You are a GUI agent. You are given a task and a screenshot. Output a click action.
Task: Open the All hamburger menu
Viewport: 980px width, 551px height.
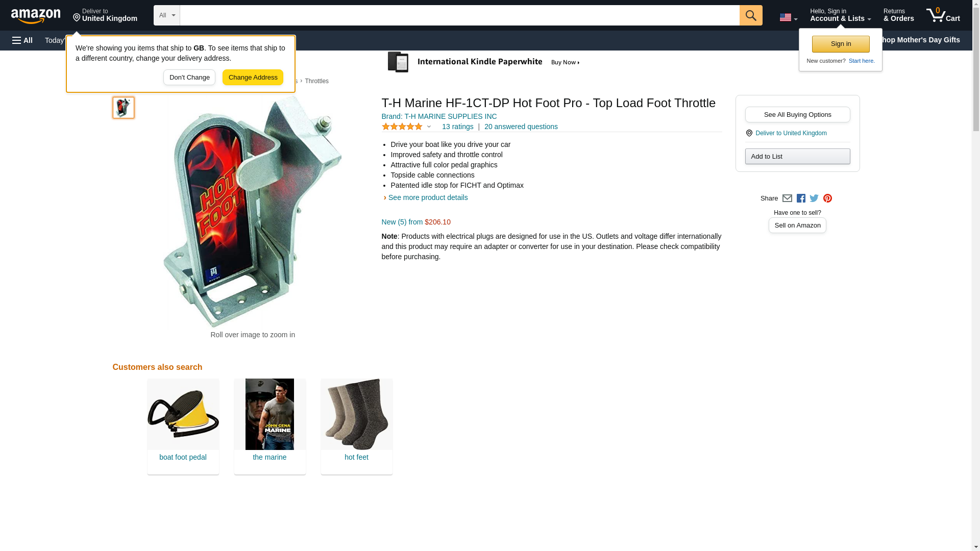tap(22, 40)
